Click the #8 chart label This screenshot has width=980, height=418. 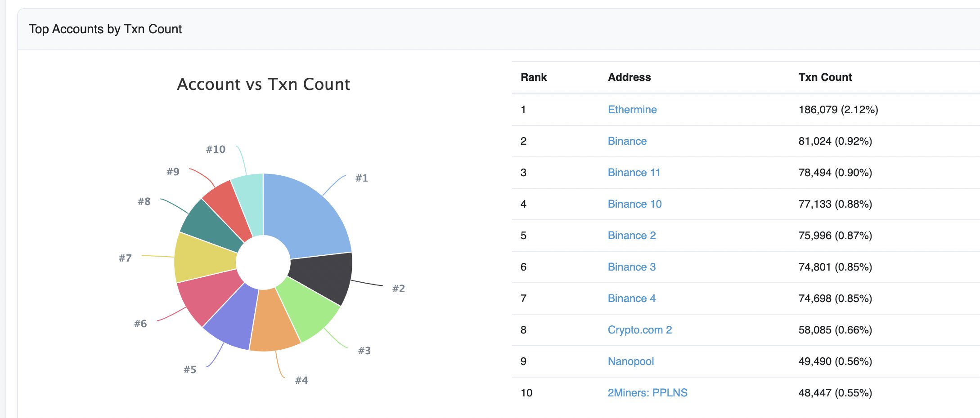[144, 201]
